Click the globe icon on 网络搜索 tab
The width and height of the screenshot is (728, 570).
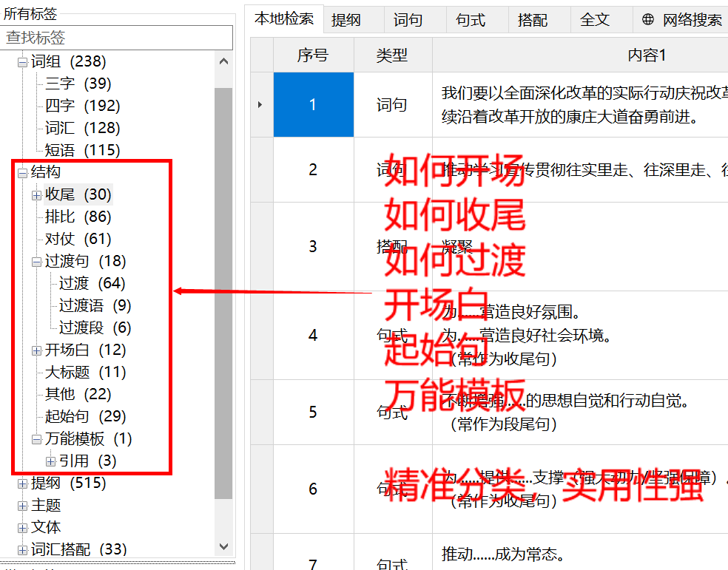(x=648, y=19)
